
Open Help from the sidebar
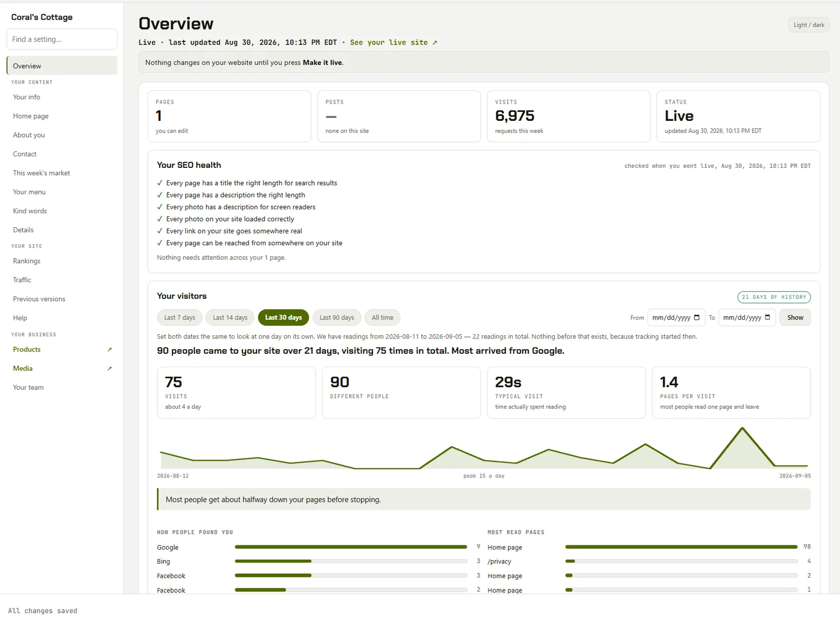(62, 318)
